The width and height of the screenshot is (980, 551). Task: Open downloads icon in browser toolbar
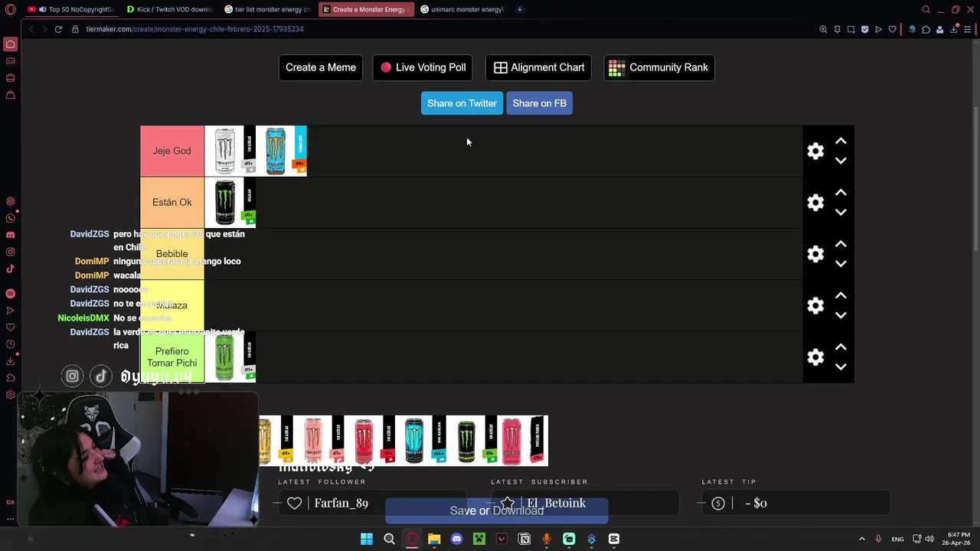click(x=954, y=29)
